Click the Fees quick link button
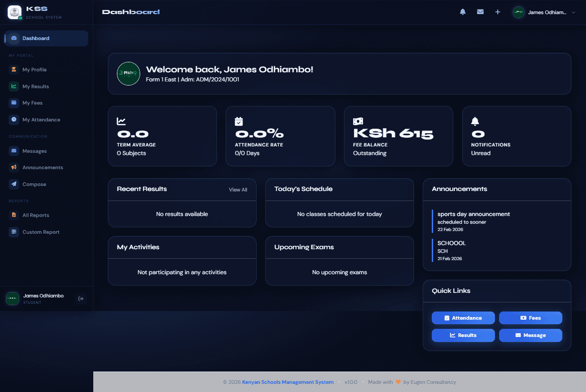Image resolution: width=586 pixels, height=392 pixels. tap(530, 318)
